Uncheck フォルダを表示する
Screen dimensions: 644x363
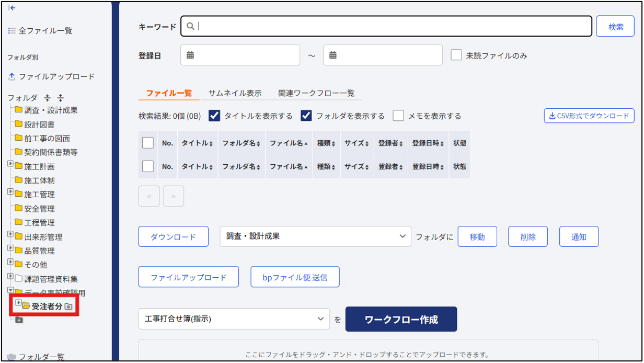click(x=306, y=116)
